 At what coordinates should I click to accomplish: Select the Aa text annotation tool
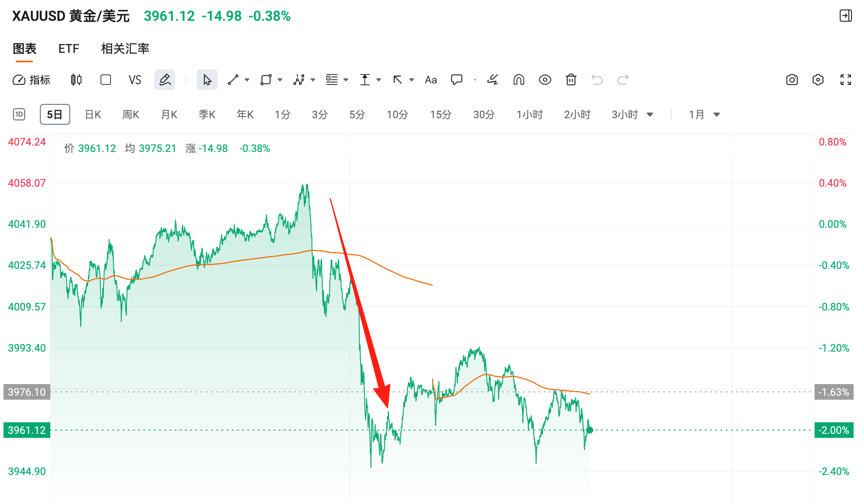click(431, 80)
